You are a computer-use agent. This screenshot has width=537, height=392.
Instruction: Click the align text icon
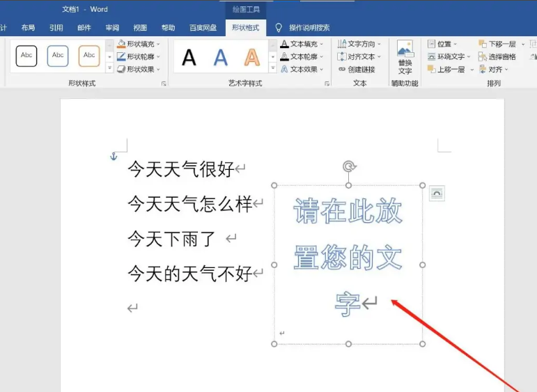click(x=342, y=56)
